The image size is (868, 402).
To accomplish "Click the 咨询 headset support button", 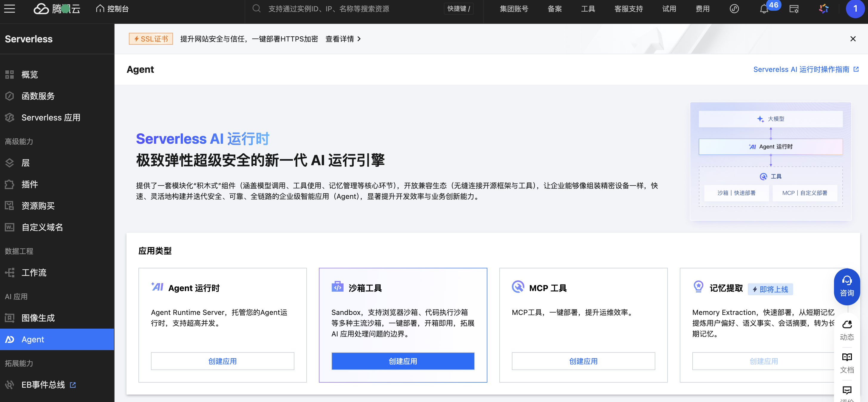I will coord(847,286).
